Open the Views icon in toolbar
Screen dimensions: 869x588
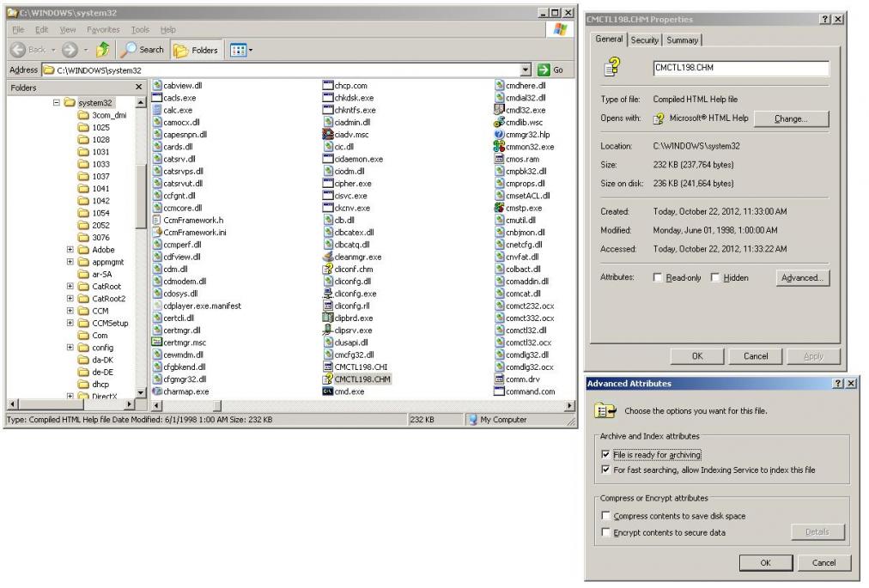239,51
